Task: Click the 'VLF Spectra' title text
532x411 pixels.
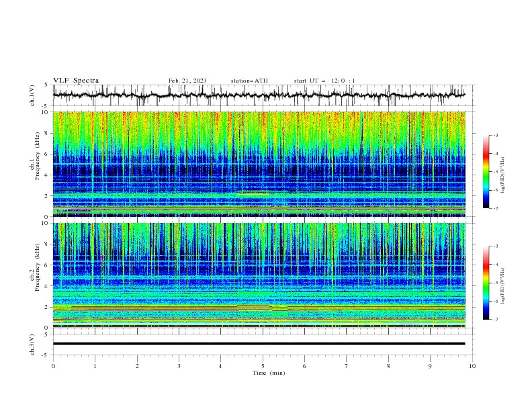Action: (76, 81)
